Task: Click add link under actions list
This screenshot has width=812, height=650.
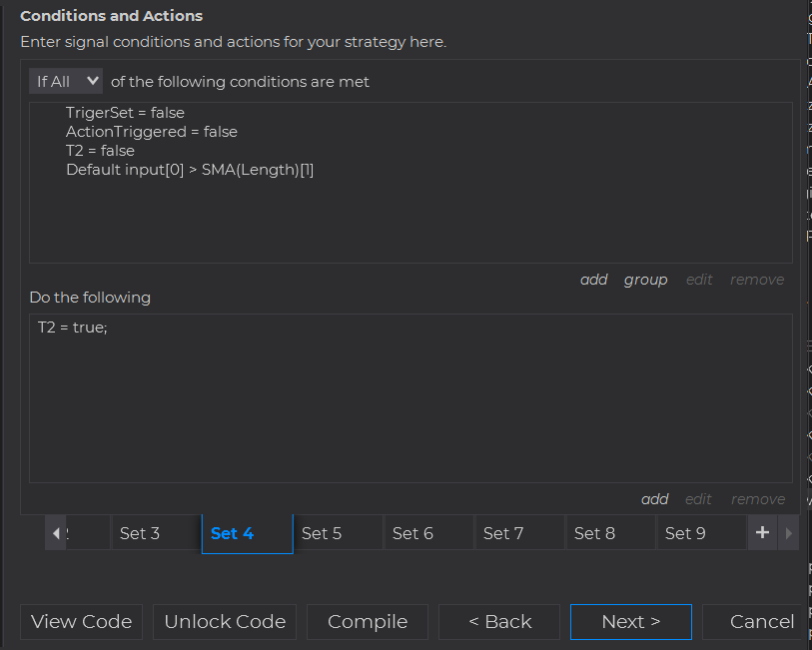Action: 654,499
